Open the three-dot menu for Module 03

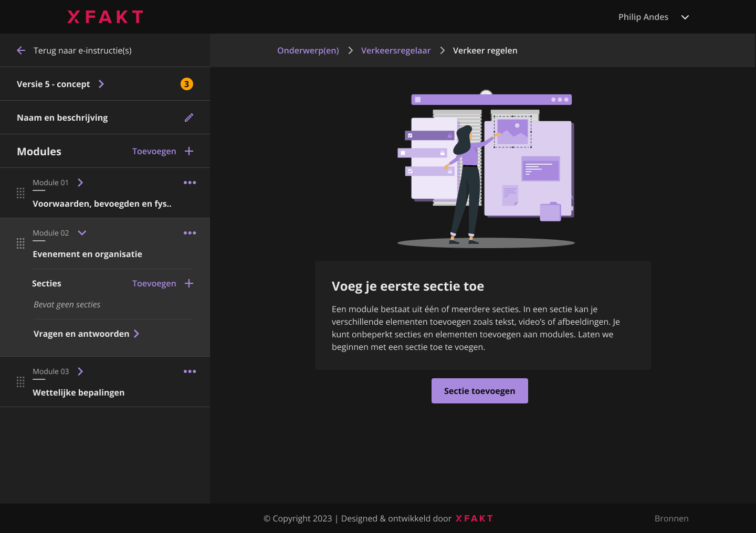pyautogui.click(x=190, y=371)
